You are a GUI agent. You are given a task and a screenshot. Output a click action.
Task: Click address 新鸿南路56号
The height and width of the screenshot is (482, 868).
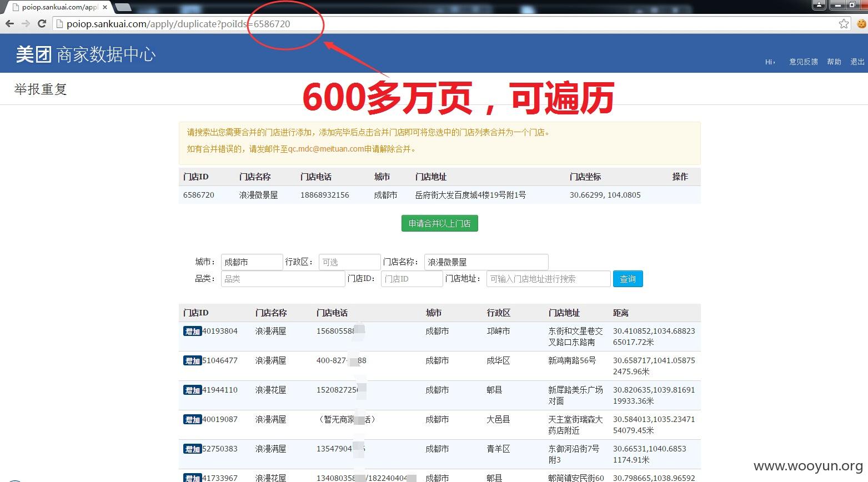572,360
